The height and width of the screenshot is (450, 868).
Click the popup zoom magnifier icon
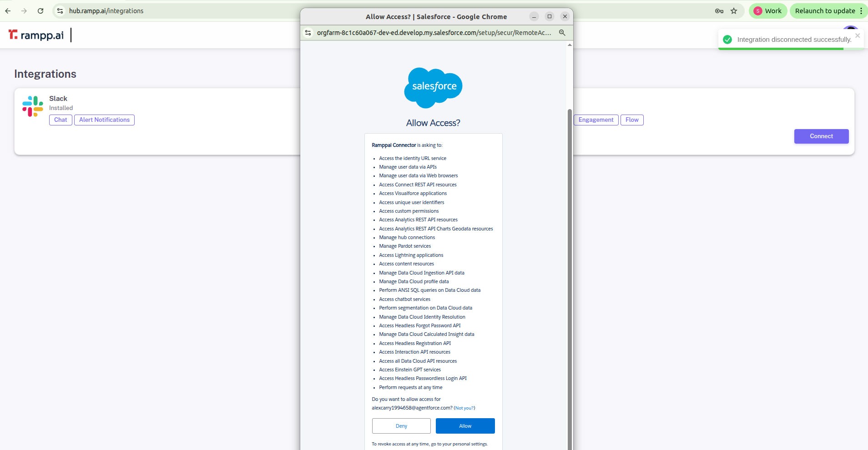point(562,33)
